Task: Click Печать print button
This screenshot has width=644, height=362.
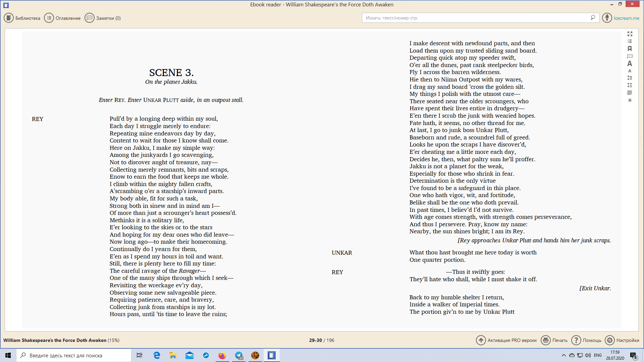Action: tap(554, 340)
